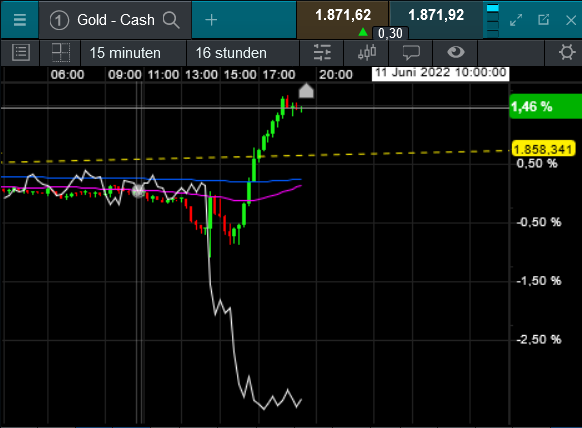Click the 0,50 % axis label

tap(537, 163)
